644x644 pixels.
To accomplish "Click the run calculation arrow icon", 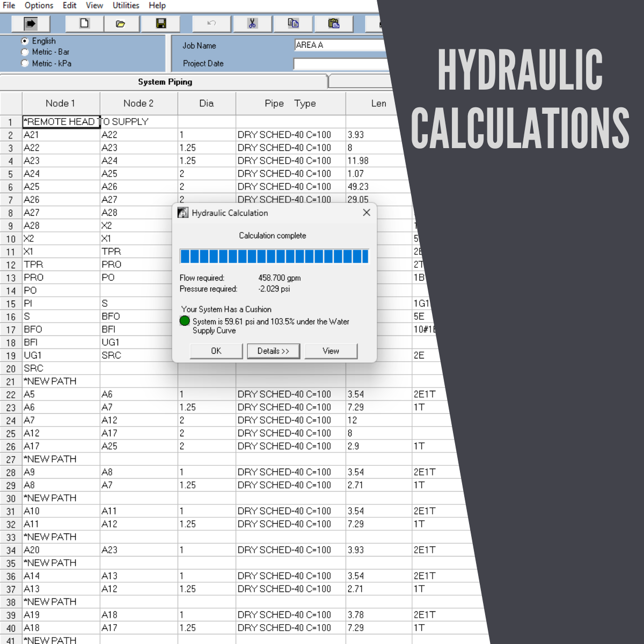I will [31, 24].
